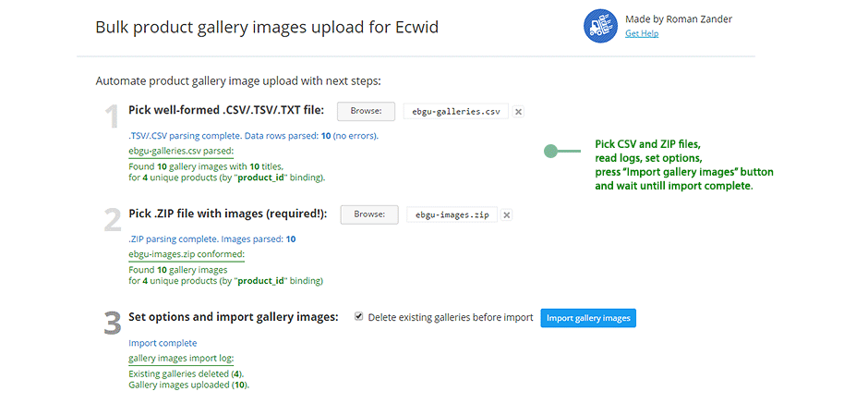The height and width of the screenshot is (416, 868).
Task: Click the ebgu-images.zip filename field
Action: tap(452, 214)
